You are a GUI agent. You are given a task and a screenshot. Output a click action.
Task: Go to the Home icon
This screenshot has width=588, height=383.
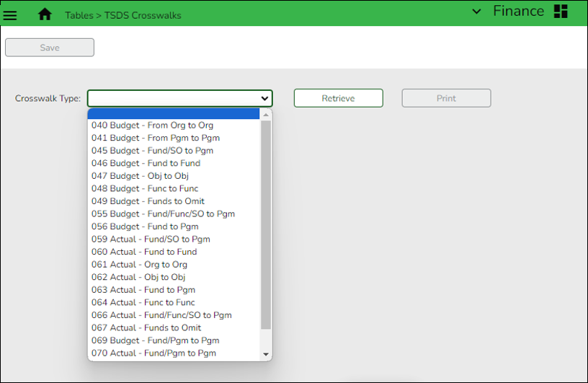(x=45, y=14)
